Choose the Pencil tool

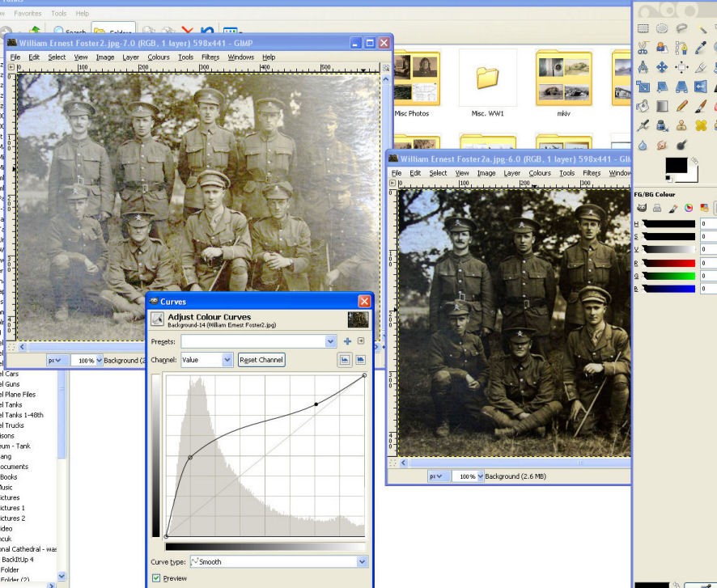pyautogui.click(x=683, y=106)
